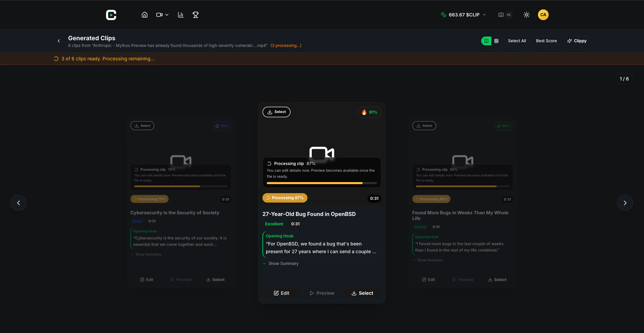
Task: Click Best Score sorting option
Action: pyautogui.click(x=546, y=41)
